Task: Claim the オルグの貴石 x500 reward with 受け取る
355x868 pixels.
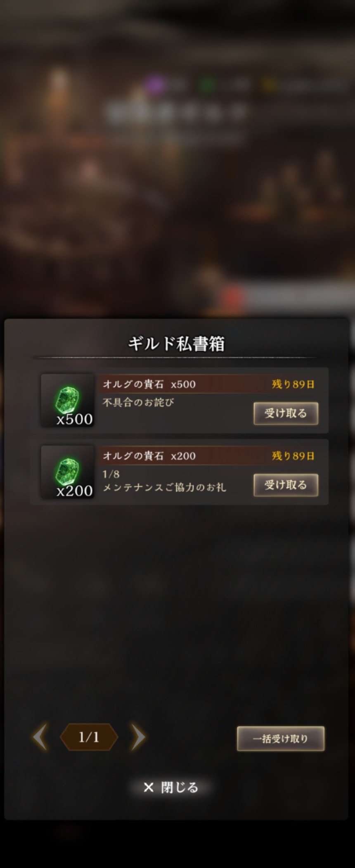Action: point(286,413)
